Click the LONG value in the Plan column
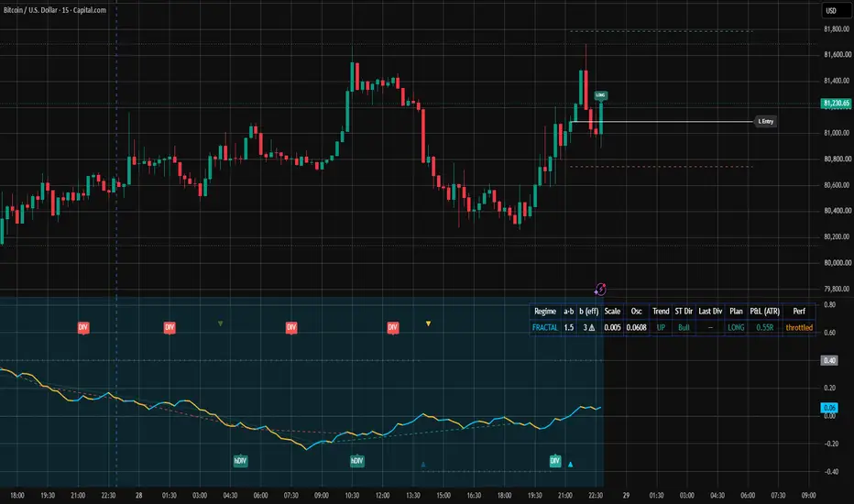 pyautogui.click(x=736, y=327)
